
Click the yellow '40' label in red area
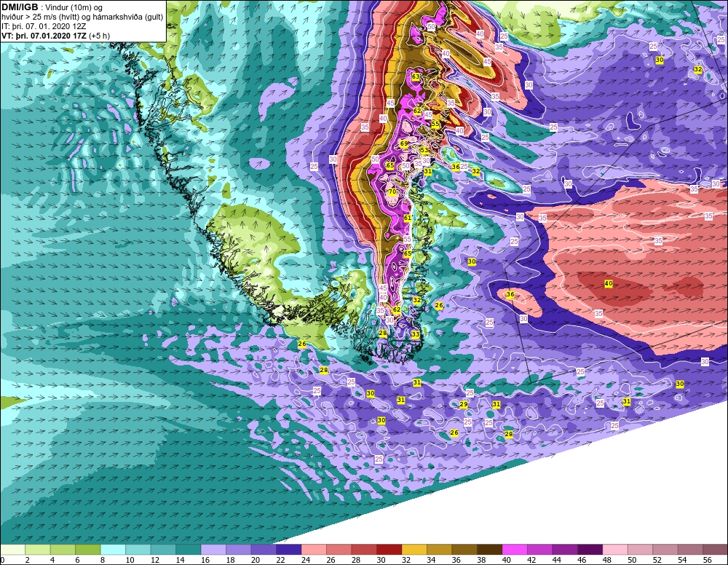(x=609, y=283)
